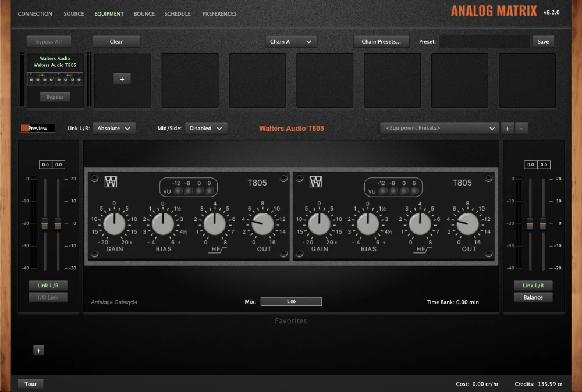
Task: Click the ANALOG MATRIX logo
Action: 494,10
